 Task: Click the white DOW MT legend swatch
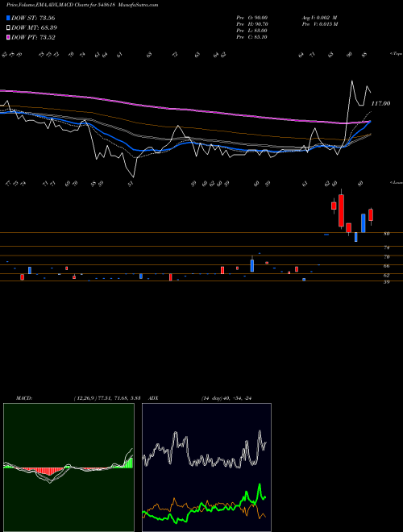click(8, 27)
